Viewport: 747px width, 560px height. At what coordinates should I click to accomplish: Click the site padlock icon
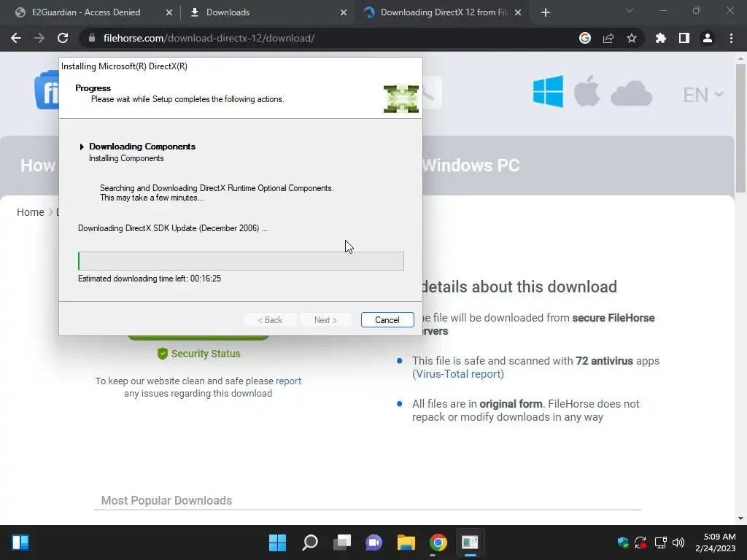point(92,38)
